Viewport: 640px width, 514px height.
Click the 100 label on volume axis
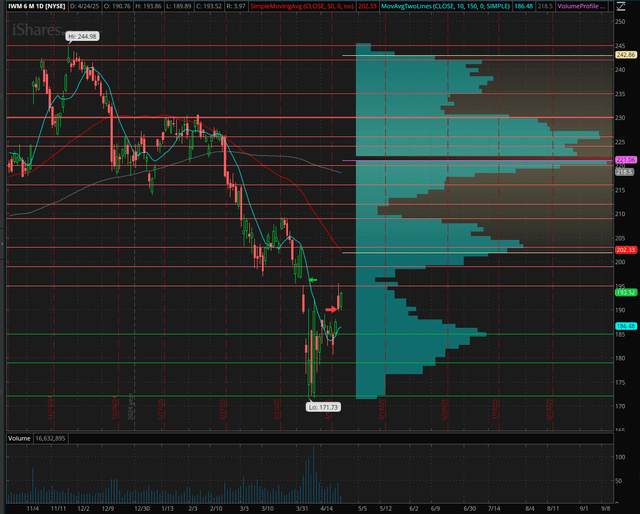[620, 457]
